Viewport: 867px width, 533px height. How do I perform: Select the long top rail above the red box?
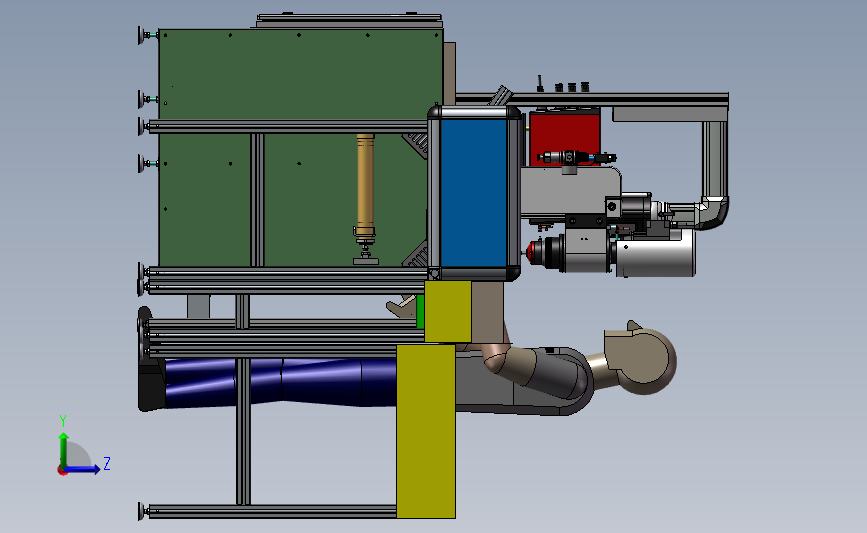pyautogui.click(x=592, y=99)
